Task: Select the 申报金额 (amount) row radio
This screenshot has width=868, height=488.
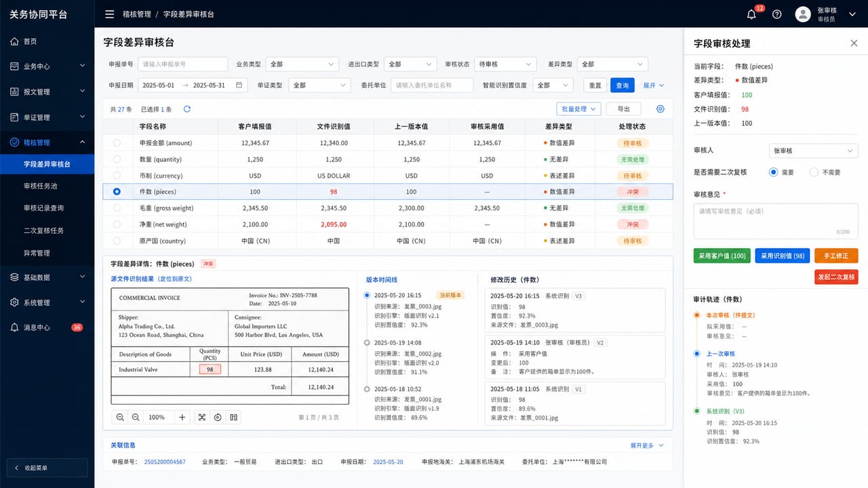Action: (117, 143)
